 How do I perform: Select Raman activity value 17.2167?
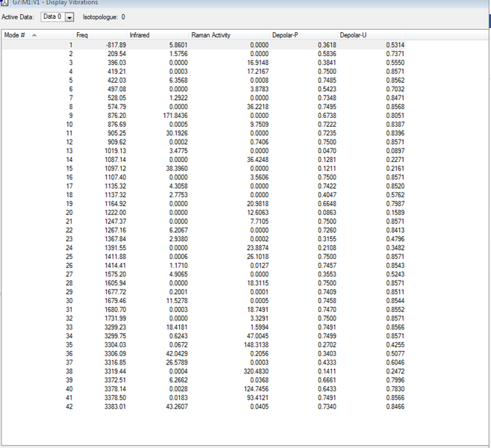point(257,72)
